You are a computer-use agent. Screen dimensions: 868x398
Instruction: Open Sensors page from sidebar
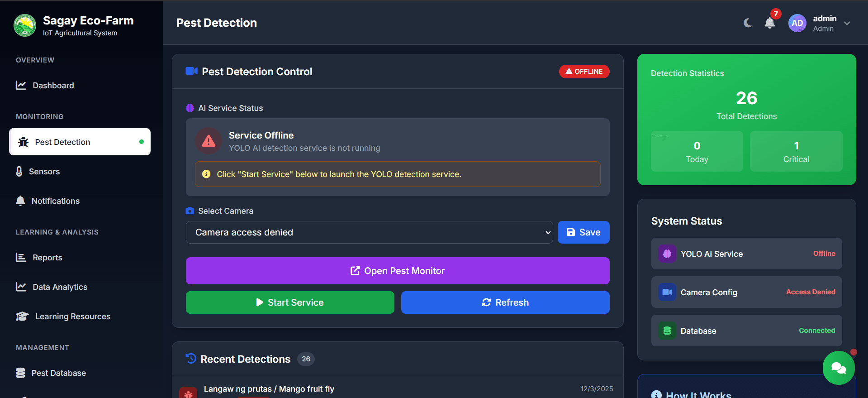pyautogui.click(x=80, y=172)
